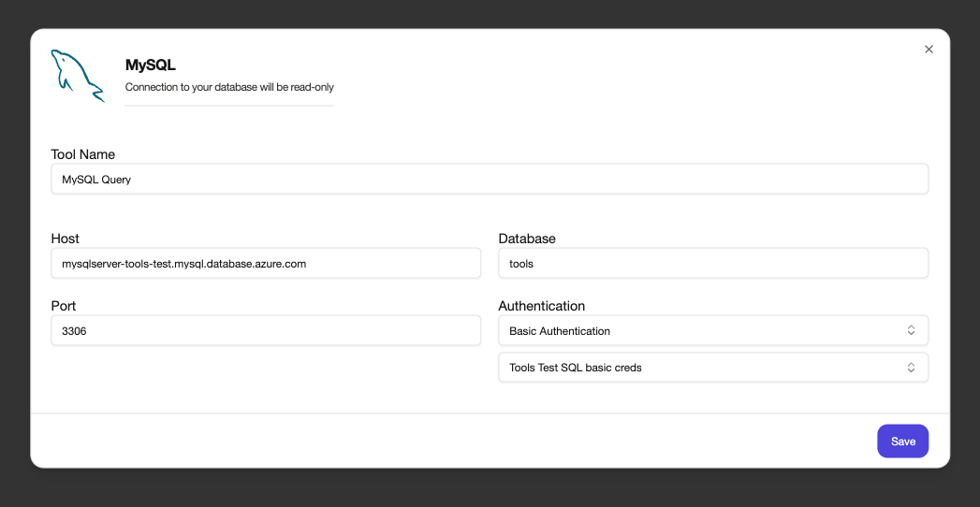Click the read-only connection notice text
Image resolution: width=980 pixels, height=507 pixels.
click(229, 87)
